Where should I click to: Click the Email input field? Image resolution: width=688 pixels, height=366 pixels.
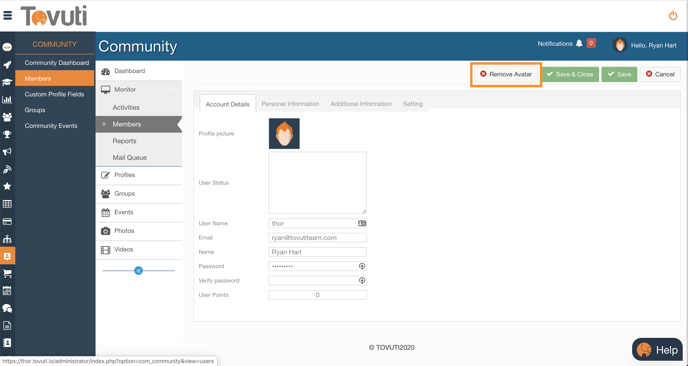click(x=317, y=238)
